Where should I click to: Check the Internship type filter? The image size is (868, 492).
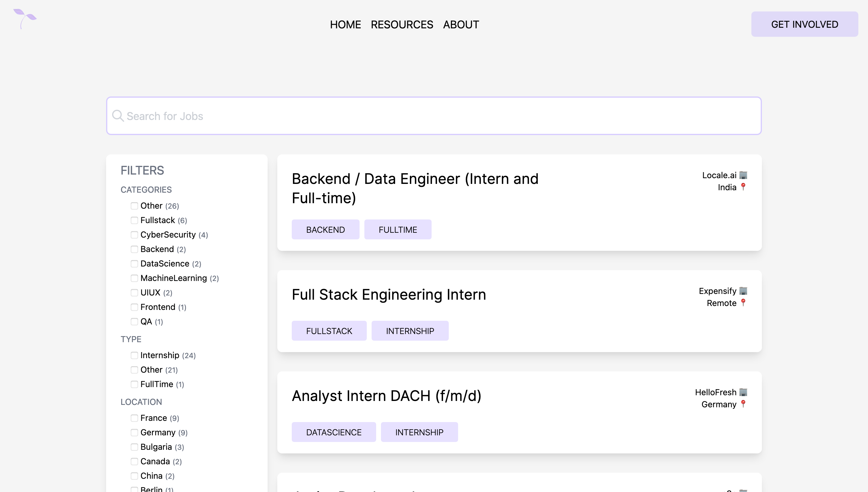pos(134,355)
